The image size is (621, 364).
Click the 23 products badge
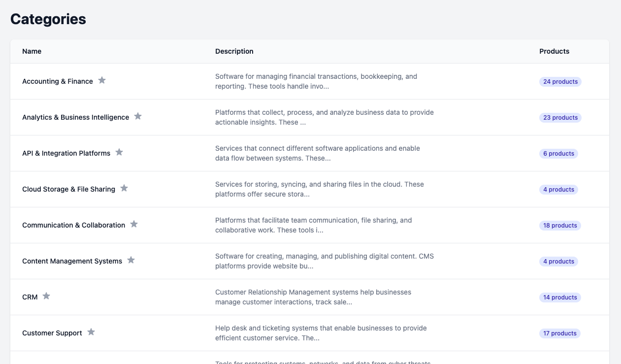coord(560,117)
